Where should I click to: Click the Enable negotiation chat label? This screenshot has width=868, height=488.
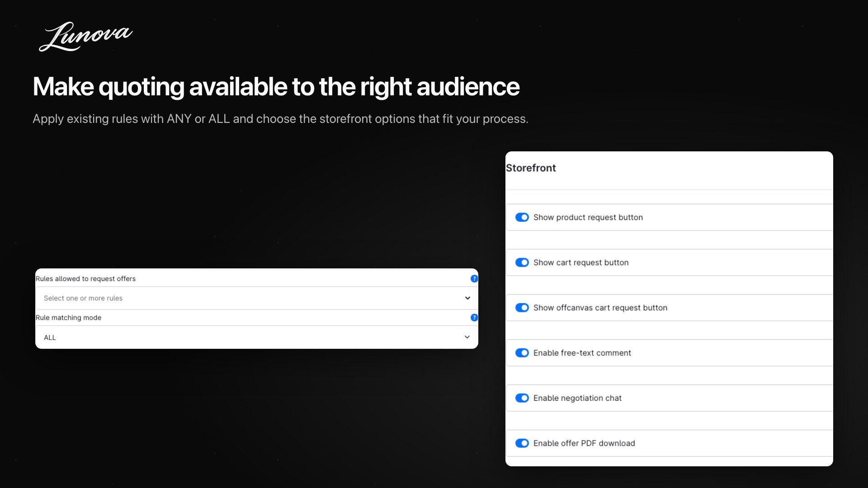577,398
